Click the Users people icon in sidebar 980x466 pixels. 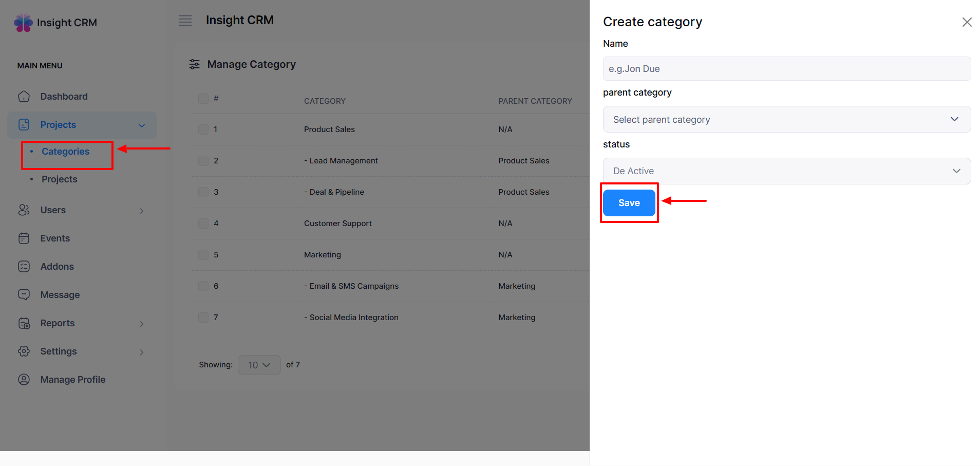pyautogui.click(x=24, y=210)
